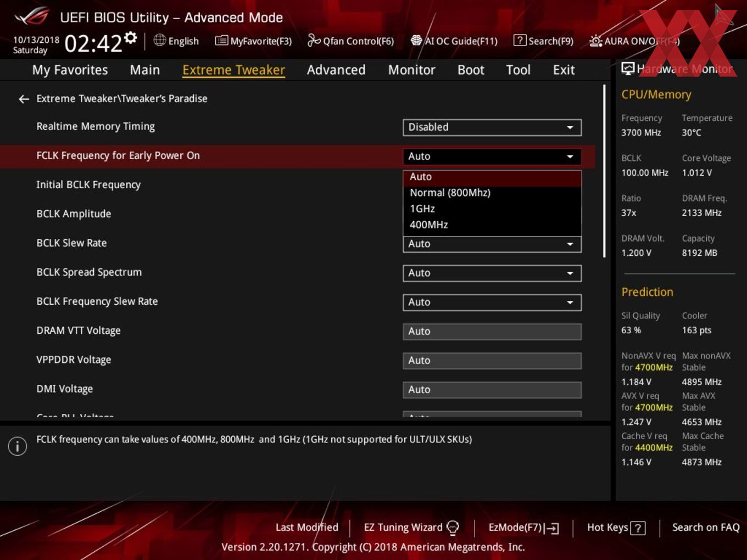The width and height of the screenshot is (747, 560).
Task: Click the 63 % Sil Quality value
Action: [631, 330]
